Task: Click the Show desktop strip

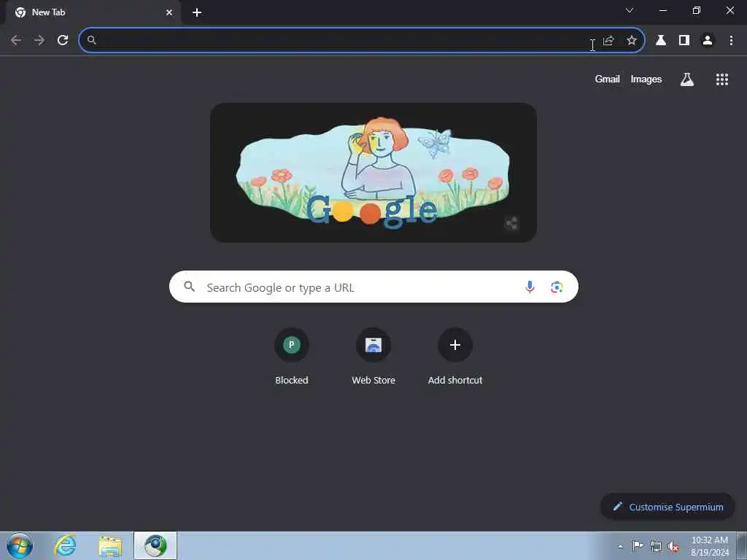Action: [x=742, y=545]
